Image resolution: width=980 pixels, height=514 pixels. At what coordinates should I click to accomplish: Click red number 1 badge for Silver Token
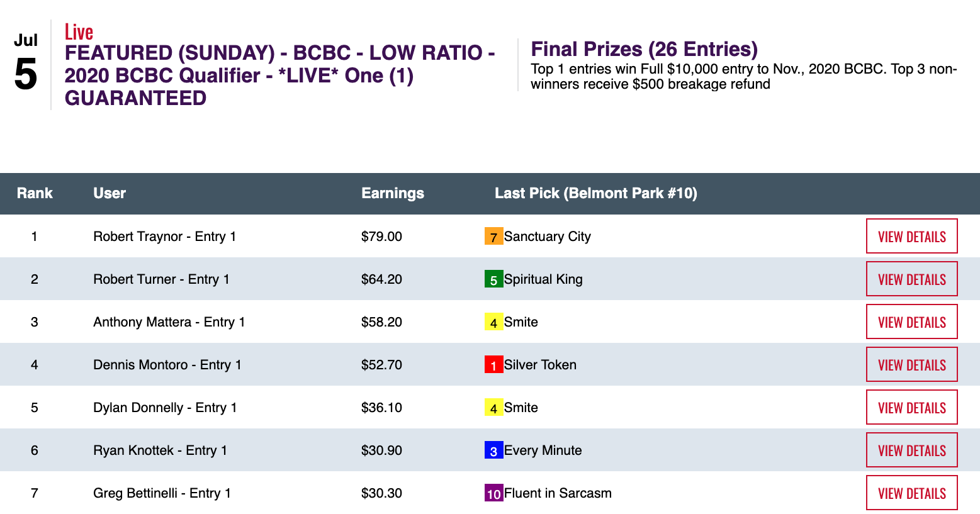pyautogui.click(x=493, y=365)
